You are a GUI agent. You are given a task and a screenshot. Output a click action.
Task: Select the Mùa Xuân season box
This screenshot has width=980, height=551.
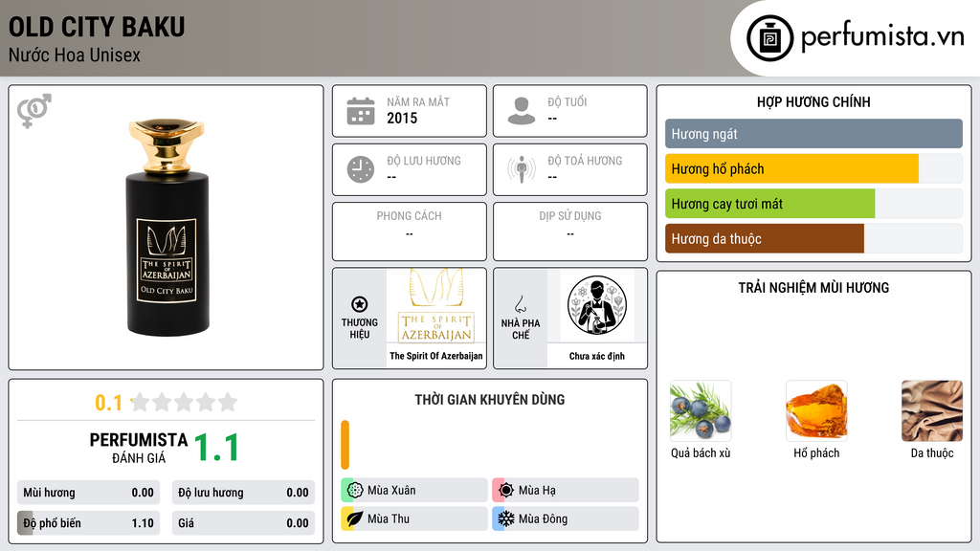click(414, 491)
